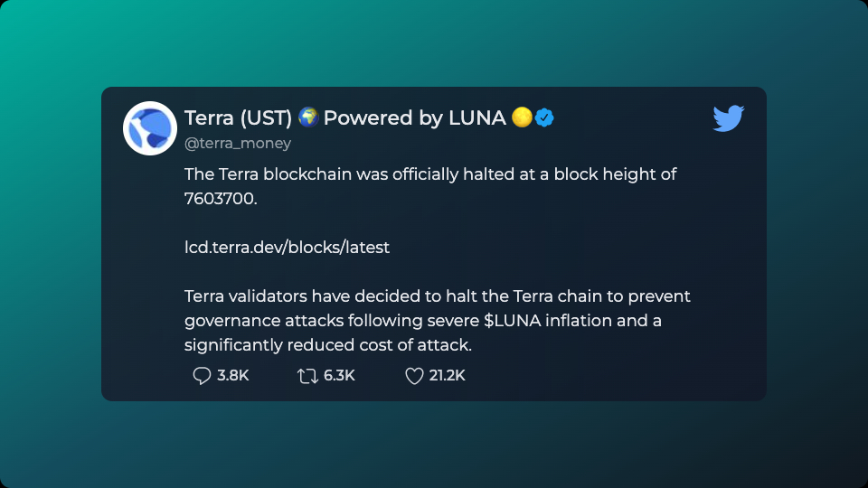Click the 6.3K retweets count
This screenshot has width=868, height=488.
point(339,376)
